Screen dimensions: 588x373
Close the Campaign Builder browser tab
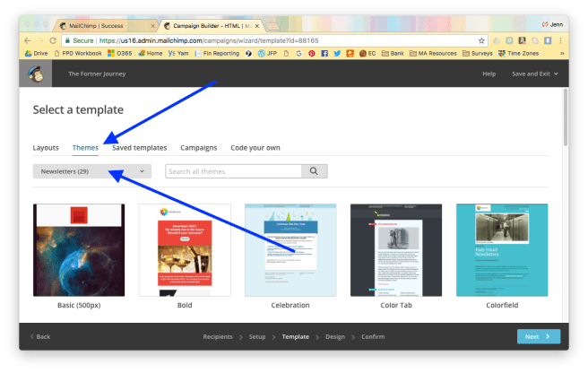(x=257, y=26)
